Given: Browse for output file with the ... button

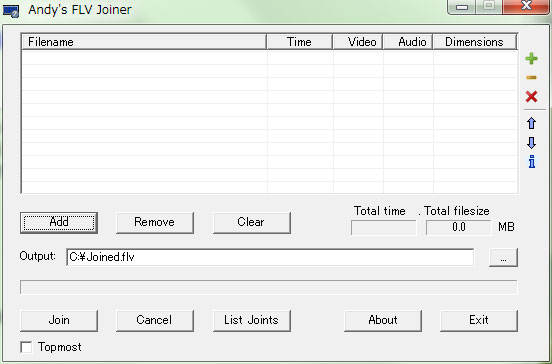Looking at the screenshot, I should pos(503,257).
